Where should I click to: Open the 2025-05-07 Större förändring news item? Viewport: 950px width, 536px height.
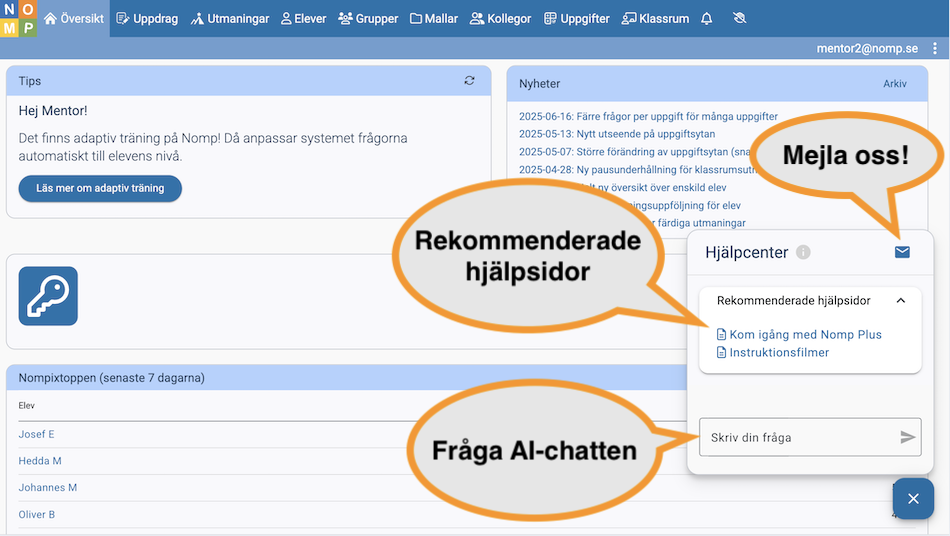click(x=635, y=151)
